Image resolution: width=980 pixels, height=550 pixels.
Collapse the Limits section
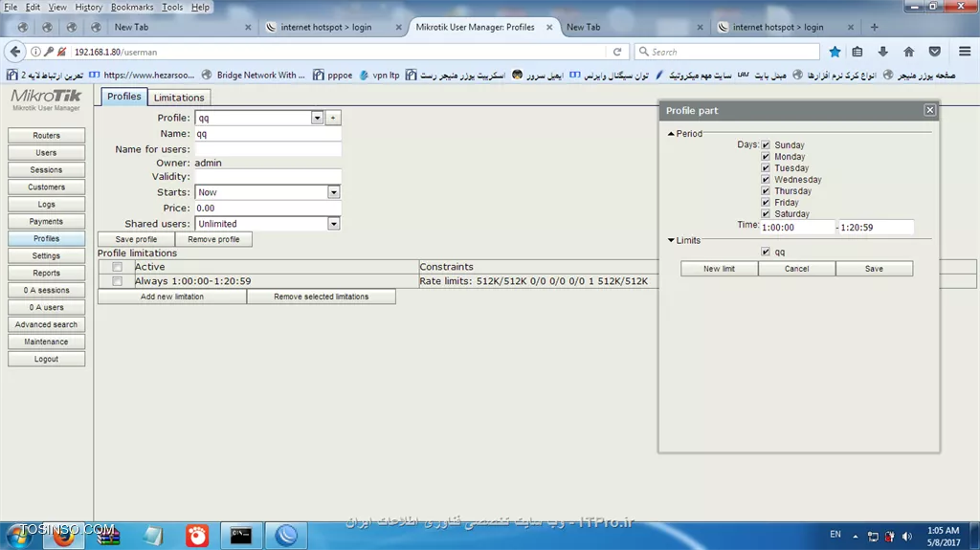click(x=671, y=240)
